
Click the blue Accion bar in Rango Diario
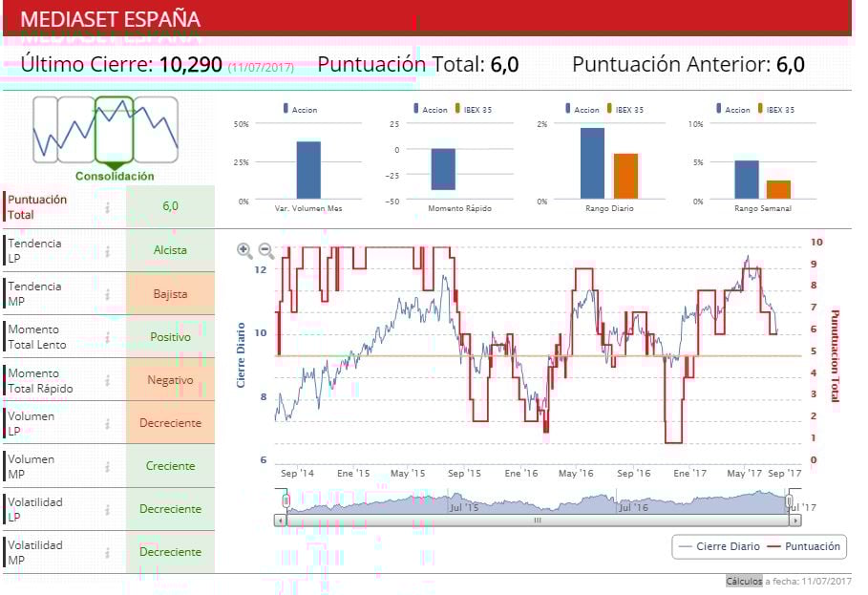[592, 163]
